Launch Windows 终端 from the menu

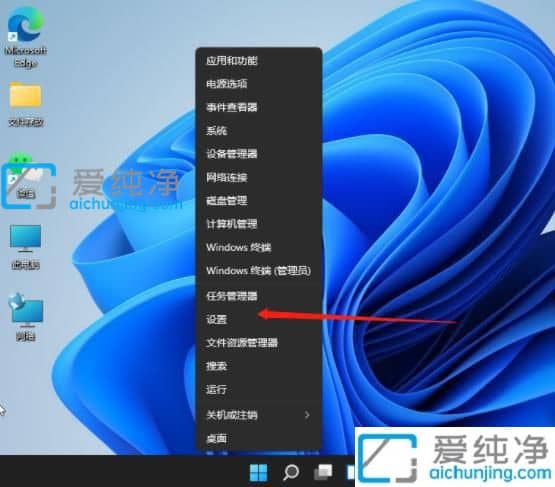[259, 247]
